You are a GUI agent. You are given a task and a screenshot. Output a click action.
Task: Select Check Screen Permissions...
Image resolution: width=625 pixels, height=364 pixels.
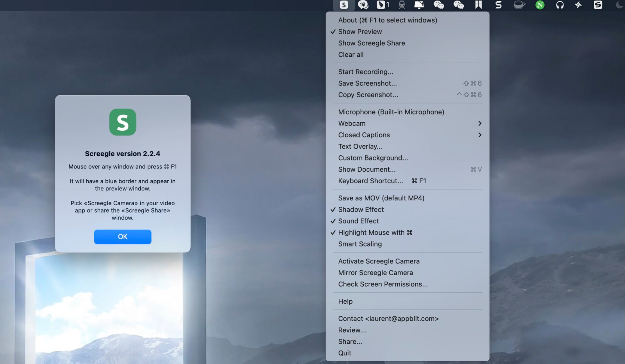pyautogui.click(x=408, y=284)
